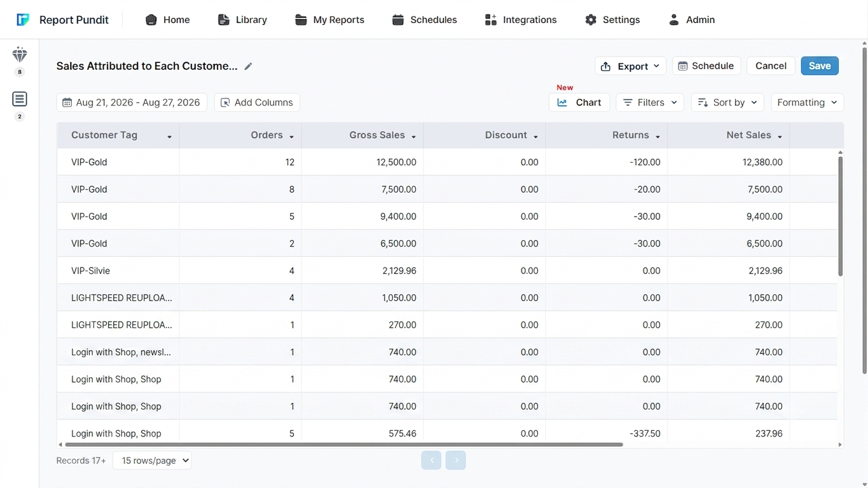Select the VIP-Silvie customer tag cell
This screenshot has width=868, height=488.
click(x=118, y=271)
